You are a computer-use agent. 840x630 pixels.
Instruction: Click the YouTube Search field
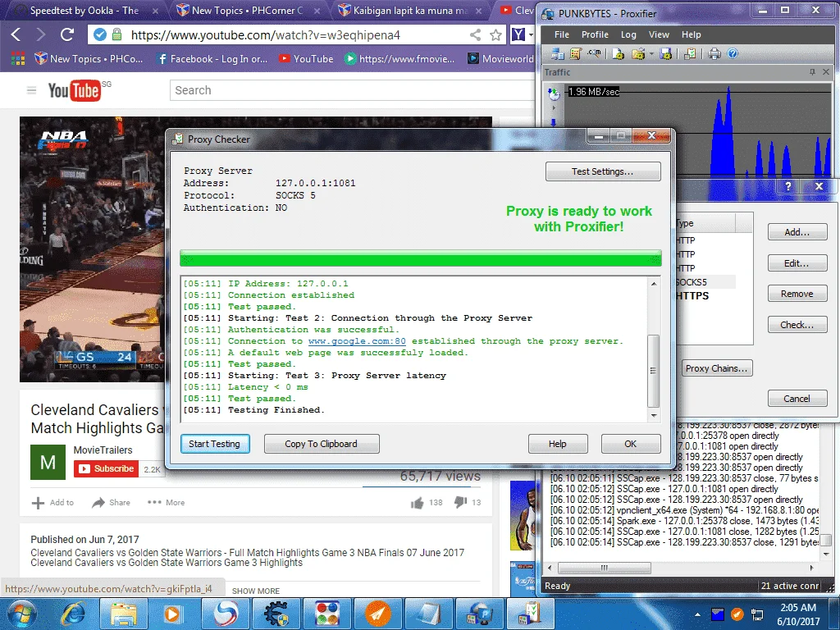pyautogui.click(x=353, y=90)
